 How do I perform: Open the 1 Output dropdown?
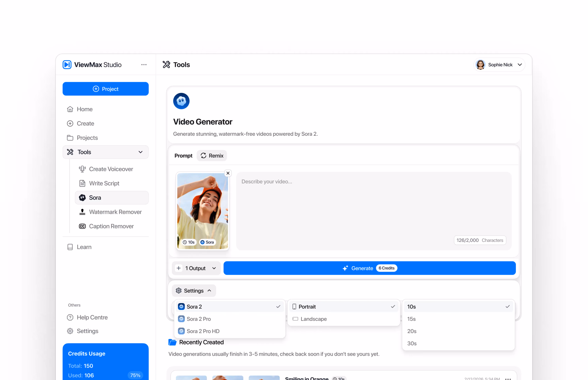click(196, 268)
